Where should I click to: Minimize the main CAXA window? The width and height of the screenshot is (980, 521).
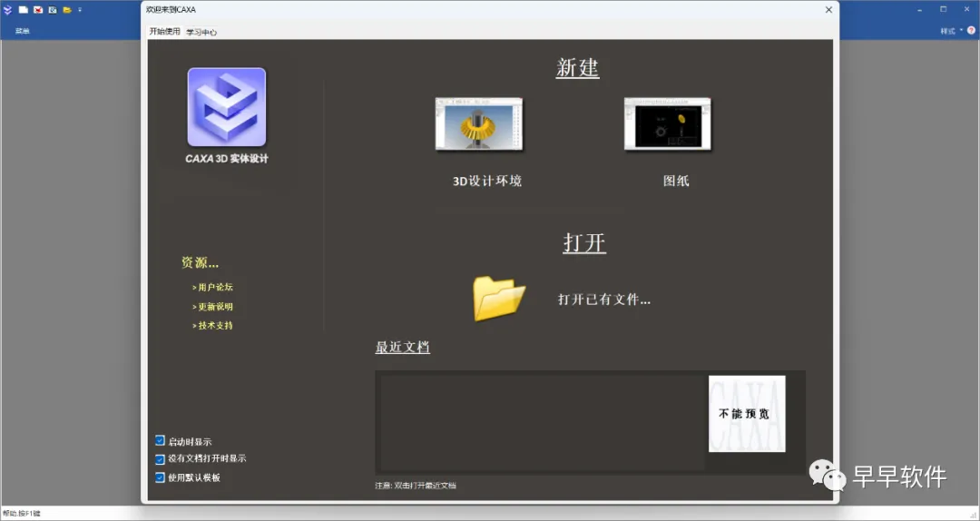(x=921, y=10)
